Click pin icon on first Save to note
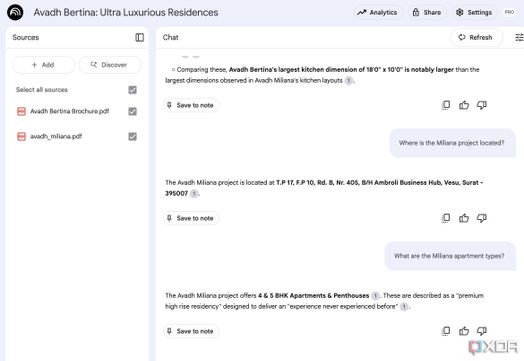The height and width of the screenshot is (361, 524). 169,105
